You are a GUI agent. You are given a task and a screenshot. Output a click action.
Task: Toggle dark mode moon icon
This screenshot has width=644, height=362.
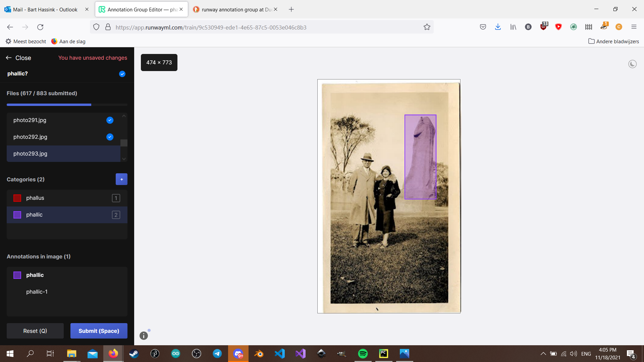pos(632,64)
